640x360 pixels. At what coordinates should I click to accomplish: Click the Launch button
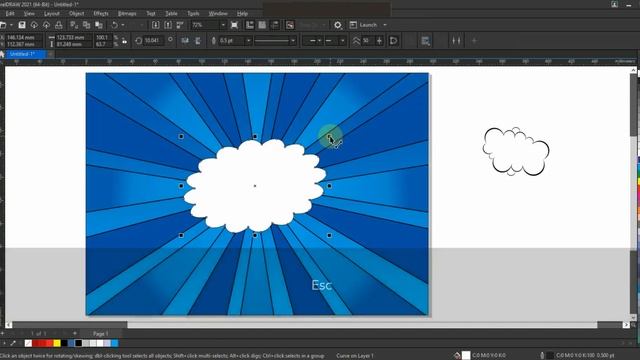point(364,25)
